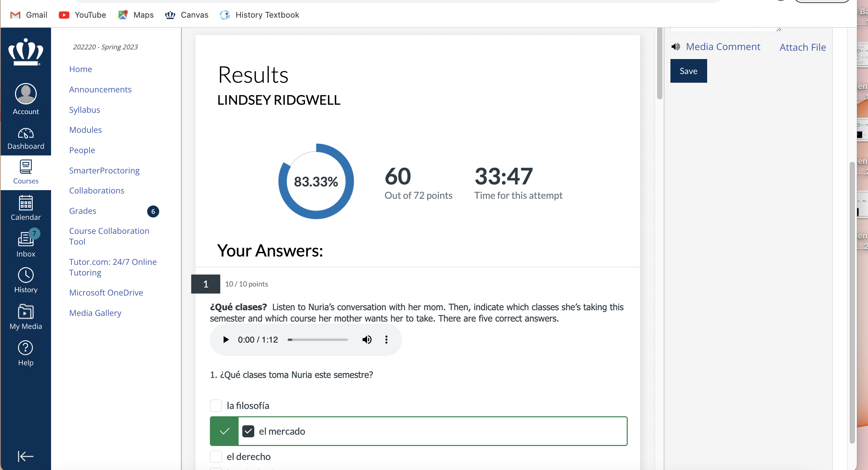The image size is (868, 470).
Task: Open the Syllabus page
Action: (x=84, y=110)
